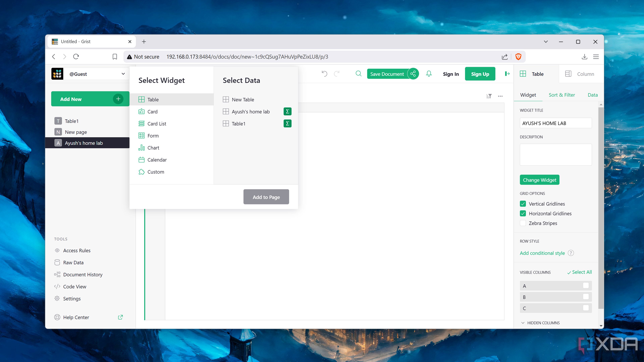644x362 pixels.
Task: Click the redo icon
Action: pyautogui.click(x=337, y=74)
